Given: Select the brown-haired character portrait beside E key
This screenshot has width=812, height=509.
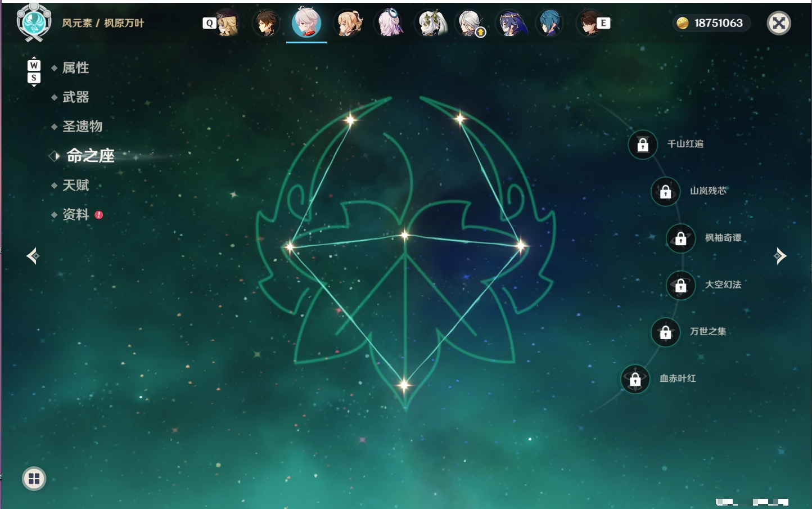Looking at the screenshot, I should click(589, 23).
